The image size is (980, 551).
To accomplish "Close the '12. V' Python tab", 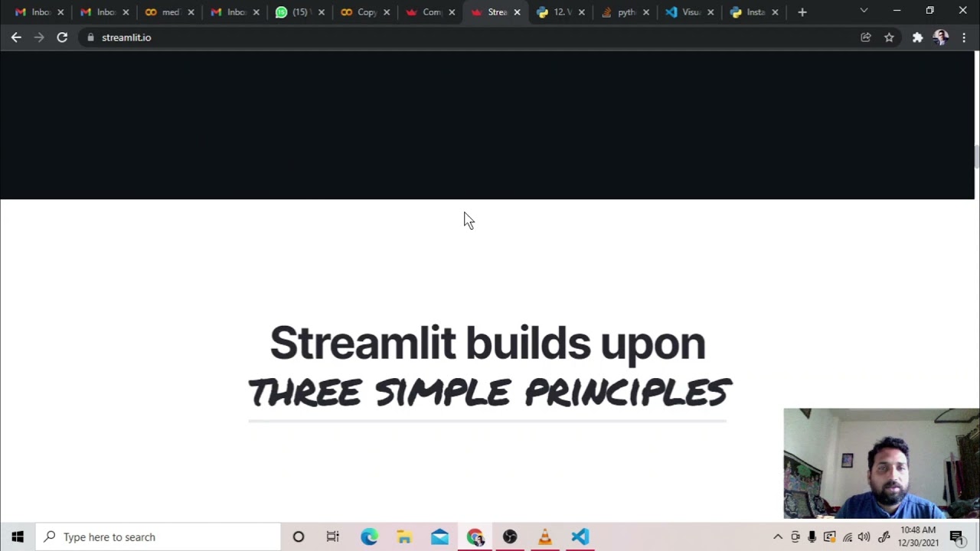I will click(x=582, y=11).
